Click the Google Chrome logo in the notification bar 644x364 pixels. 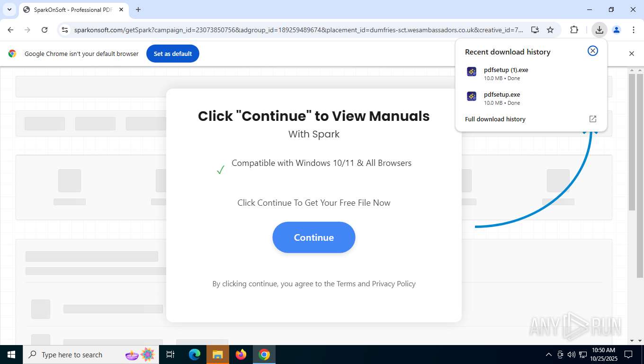coord(12,54)
